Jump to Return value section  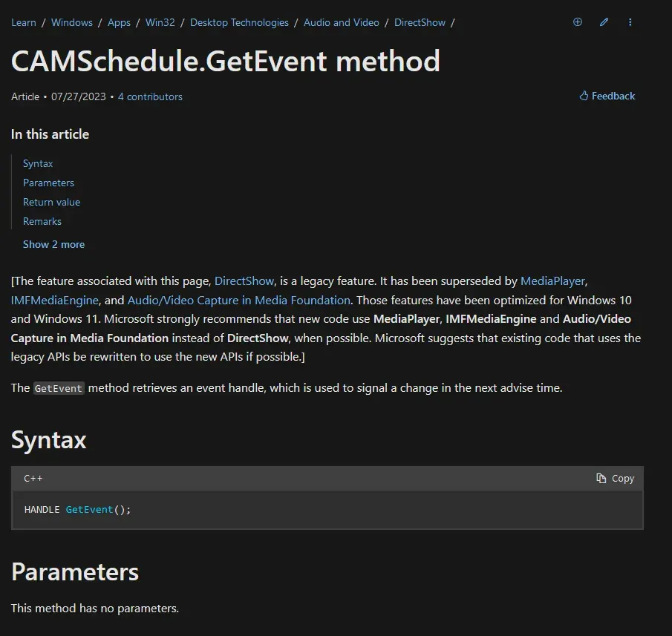coord(51,202)
